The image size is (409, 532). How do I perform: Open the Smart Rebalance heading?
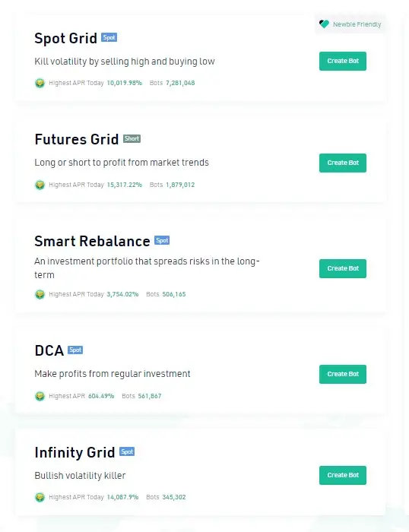[92, 241]
